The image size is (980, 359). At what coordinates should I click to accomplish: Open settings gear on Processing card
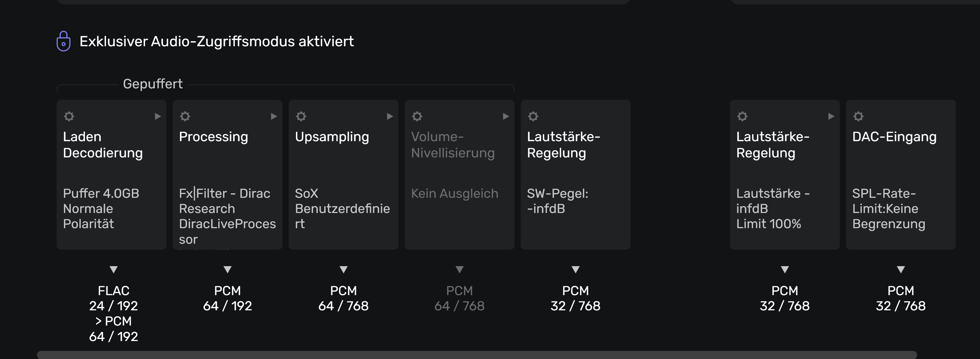click(185, 116)
